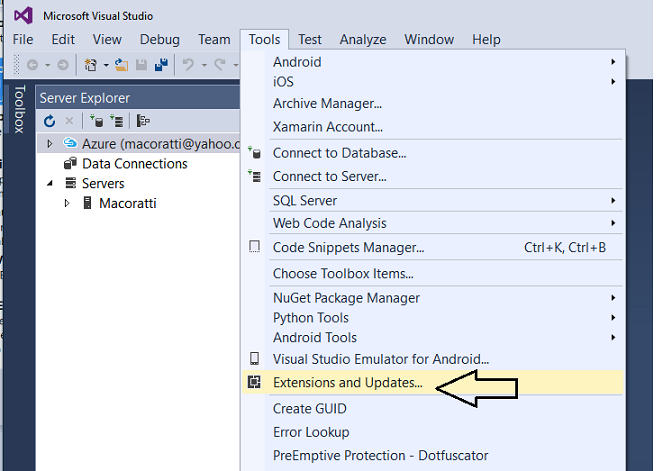Click the Save All toolbar icon

tap(162, 65)
